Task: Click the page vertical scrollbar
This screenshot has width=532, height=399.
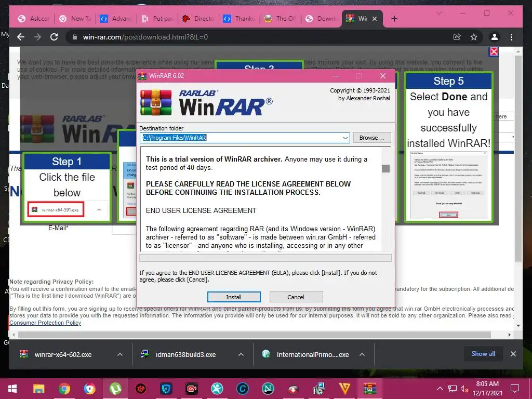Action: tap(518, 159)
